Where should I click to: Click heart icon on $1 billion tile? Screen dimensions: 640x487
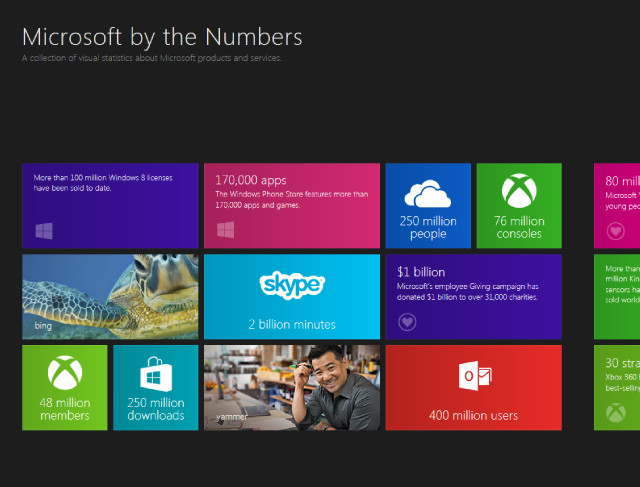click(407, 322)
